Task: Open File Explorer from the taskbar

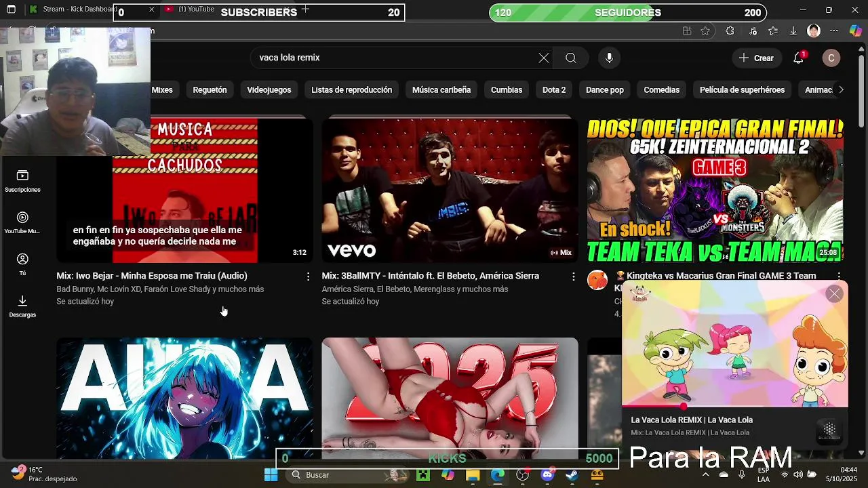Action: (473, 475)
